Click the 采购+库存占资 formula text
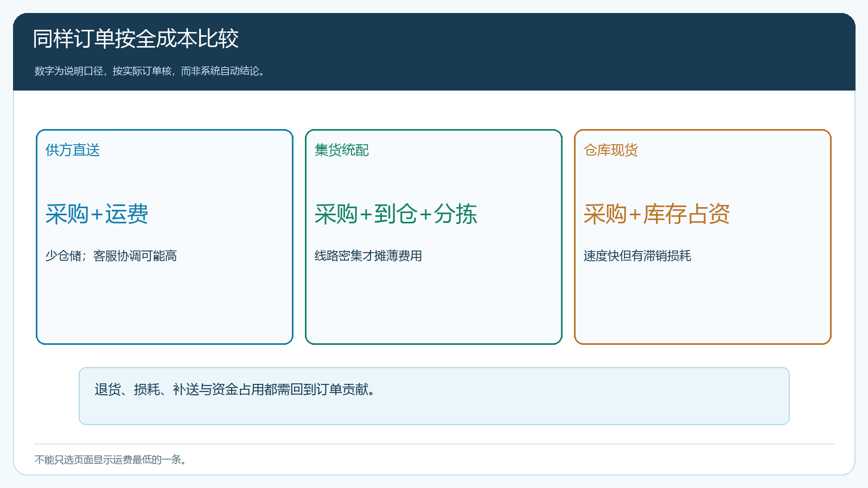Viewport: 868px width, 488px height. [657, 214]
